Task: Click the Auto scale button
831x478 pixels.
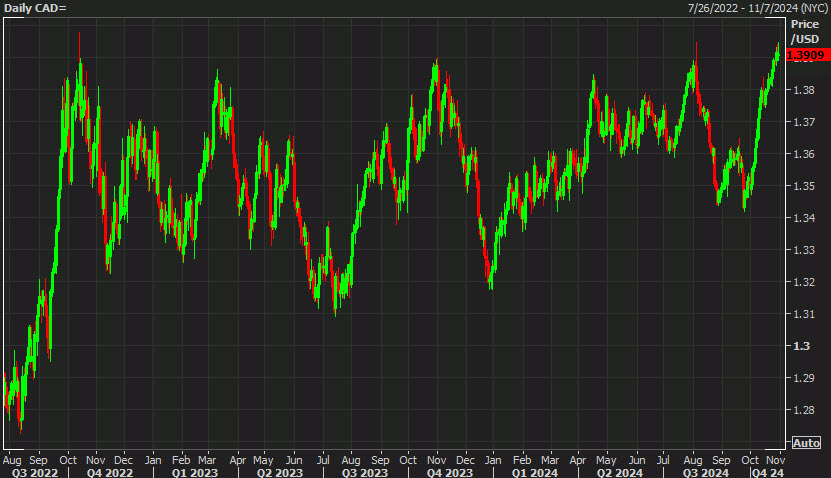Action: coord(806,442)
